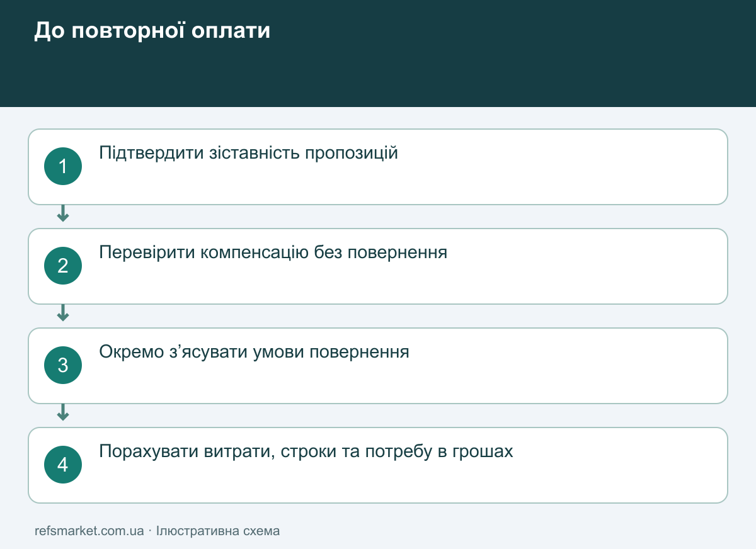Click the footer text "refsmarket.com.ua"
This screenshot has width=756, height=549.
pos(89,531)
